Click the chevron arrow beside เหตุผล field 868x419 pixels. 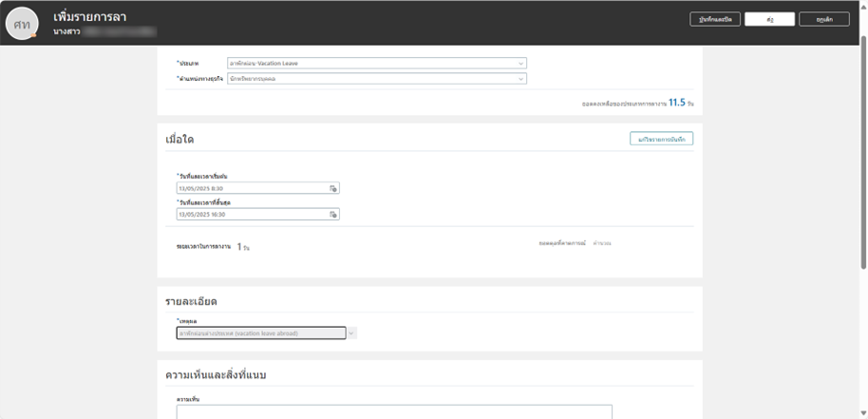coord(351,333)
